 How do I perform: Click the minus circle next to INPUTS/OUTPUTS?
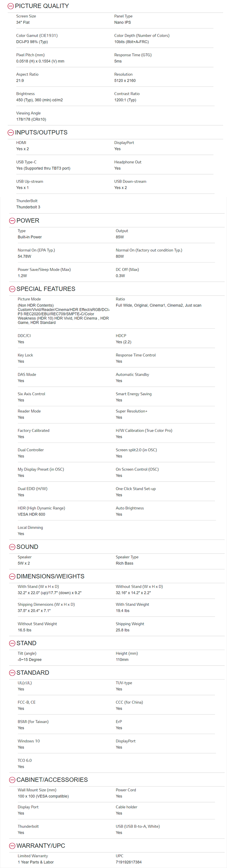click(11, 132)
